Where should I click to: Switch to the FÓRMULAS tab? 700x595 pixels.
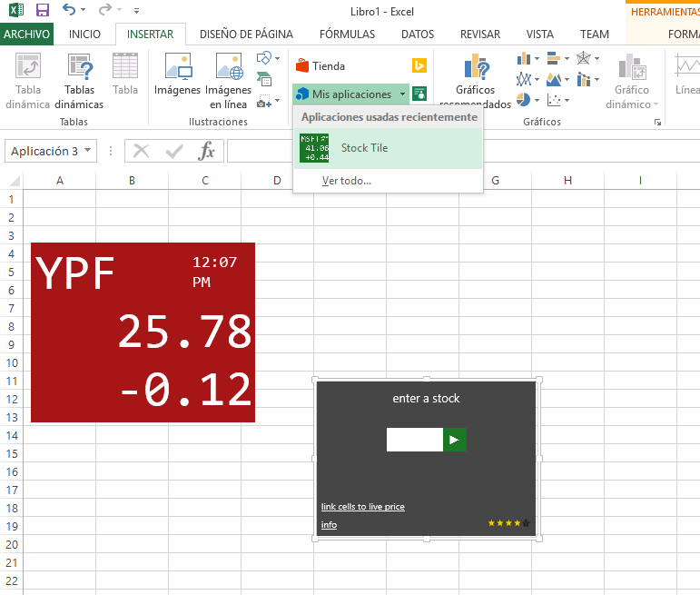click(x=348, y=34)
